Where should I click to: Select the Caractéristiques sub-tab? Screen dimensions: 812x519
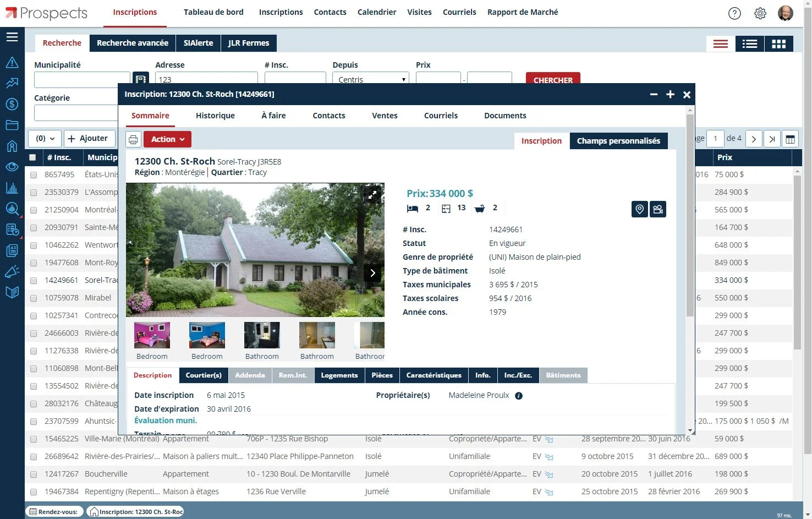434,375
